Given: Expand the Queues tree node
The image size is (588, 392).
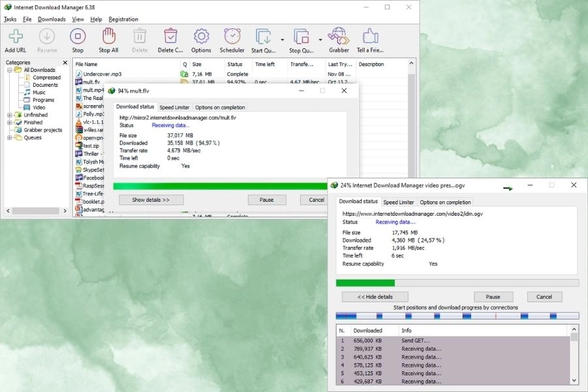Looking at the screenshot, I should click(x=9, y=138).
